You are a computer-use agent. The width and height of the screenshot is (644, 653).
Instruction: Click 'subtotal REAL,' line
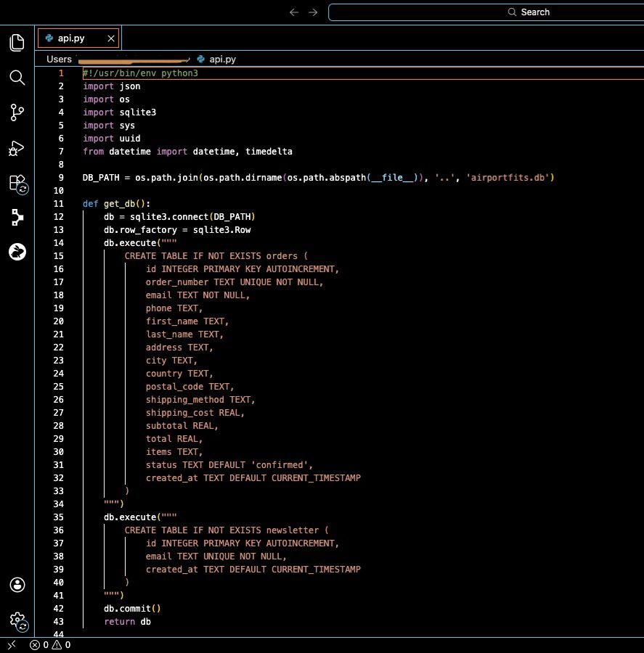tap(182, 426)
